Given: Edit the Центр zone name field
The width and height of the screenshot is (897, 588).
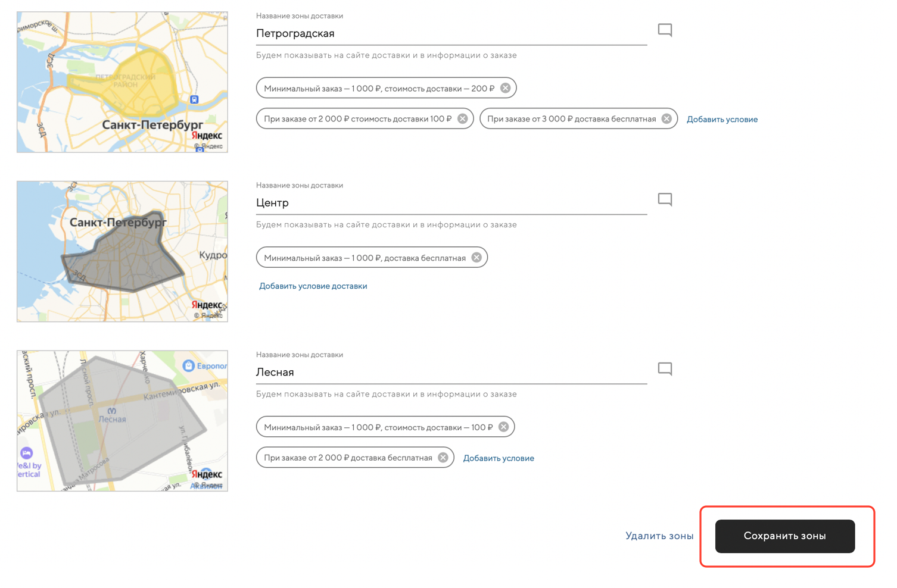Looking at the screenshot, I should (x=450, y=203).
